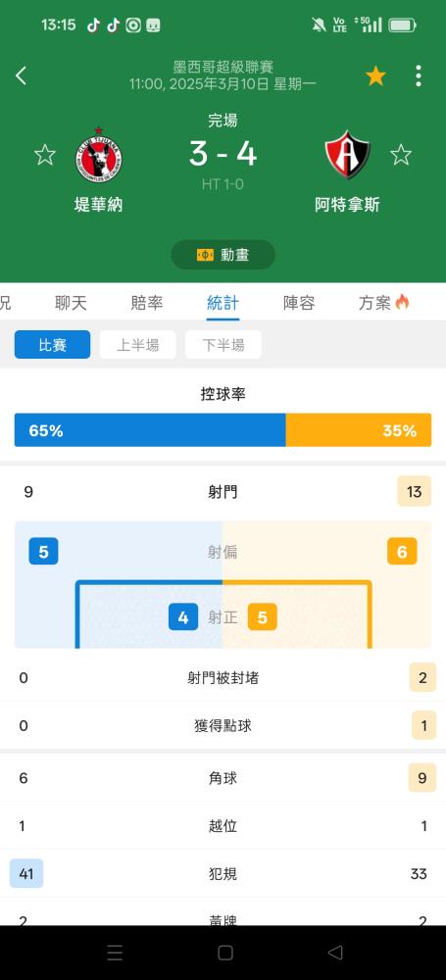
Task: Tap the Android home square icon
Action: point(225,953)
